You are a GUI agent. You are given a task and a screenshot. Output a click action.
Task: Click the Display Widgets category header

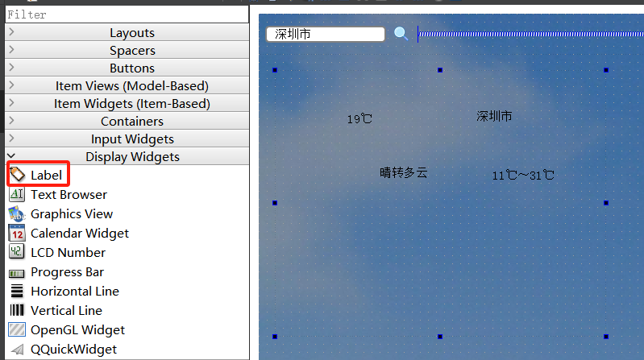click(127, 155)
